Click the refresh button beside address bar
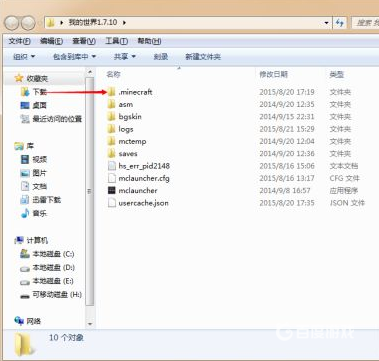 [x=340, y=23]
